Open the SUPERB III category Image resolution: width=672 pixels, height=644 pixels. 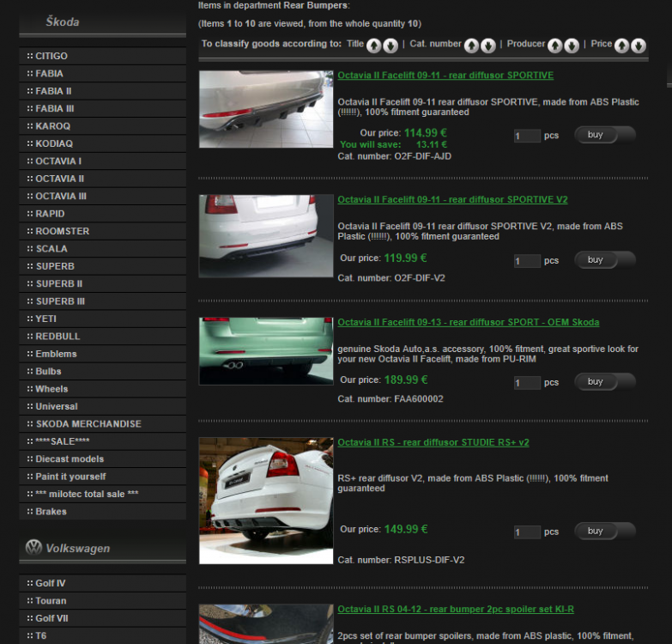coord(102,301)
